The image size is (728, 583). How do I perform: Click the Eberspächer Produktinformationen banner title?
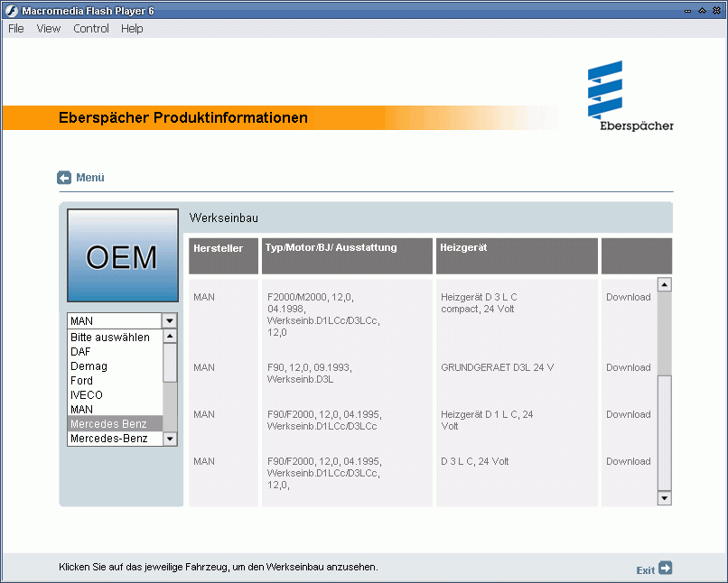point(183,118)
